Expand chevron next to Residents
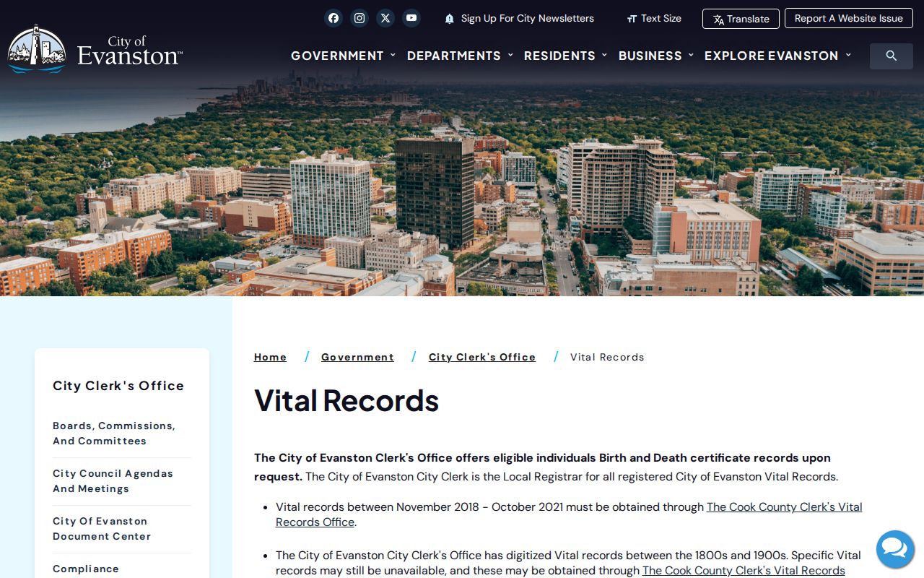Screen dimensions: 924x578 coord(604,55)
